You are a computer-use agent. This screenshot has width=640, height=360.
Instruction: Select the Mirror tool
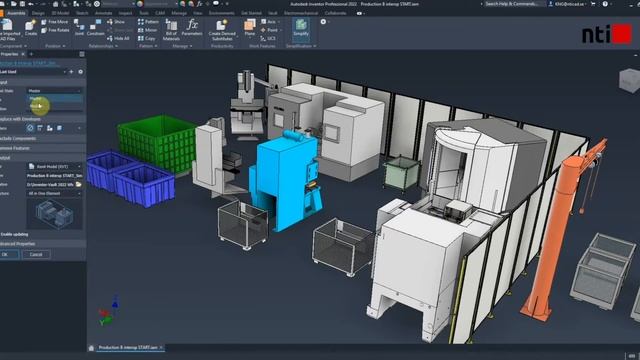pos(147,30)
